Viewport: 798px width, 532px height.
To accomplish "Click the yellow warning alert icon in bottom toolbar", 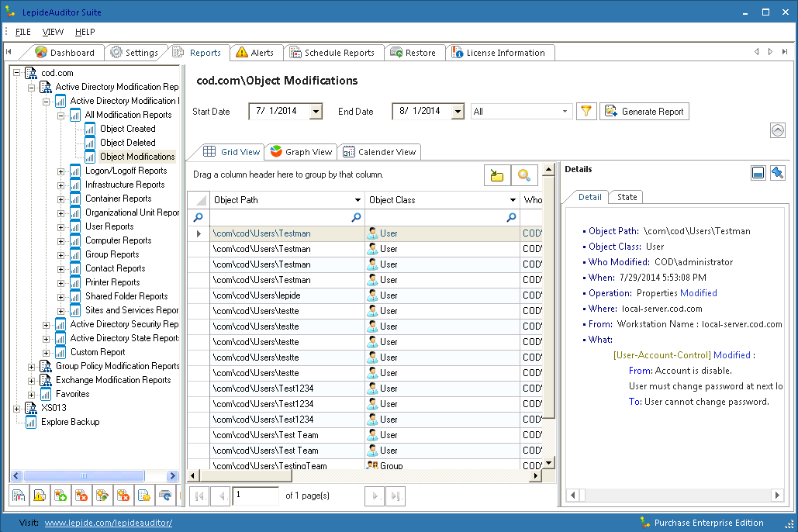I will 40,496.
